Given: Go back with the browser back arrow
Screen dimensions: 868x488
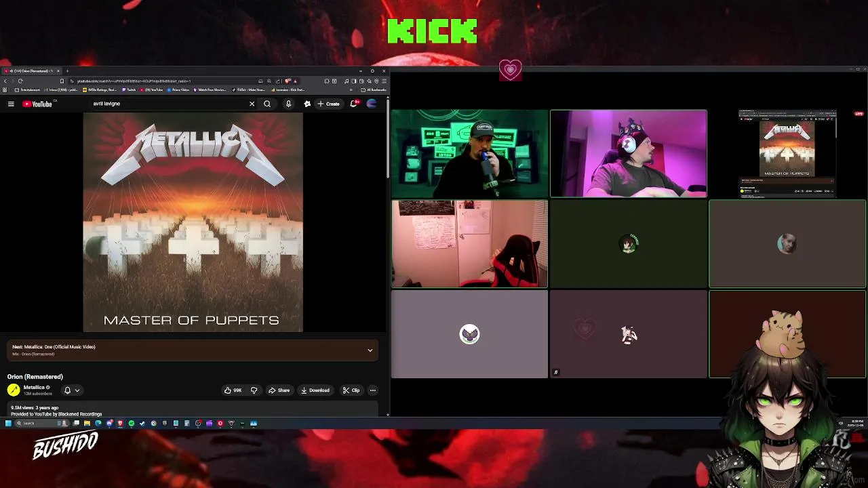Looking at the screenshot, I should [x=5, y=81].
